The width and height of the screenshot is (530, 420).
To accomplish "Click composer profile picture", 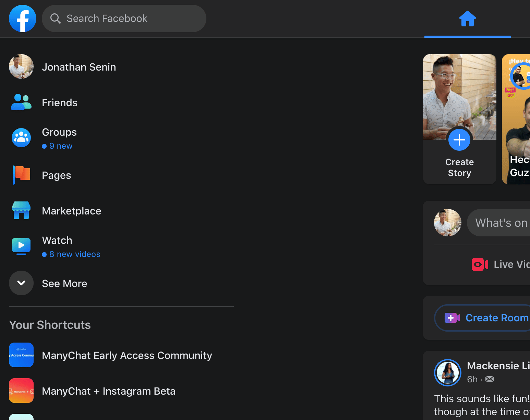I will (x=448, y=223).
